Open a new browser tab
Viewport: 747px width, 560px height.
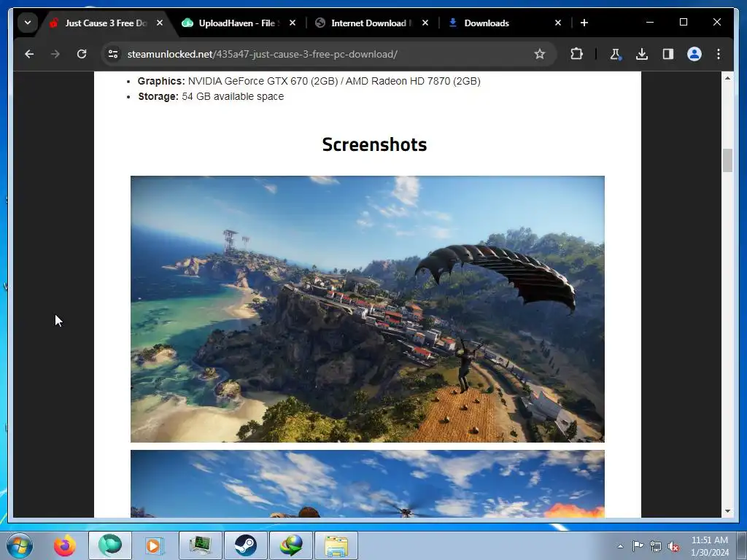(x=584, y=23)
